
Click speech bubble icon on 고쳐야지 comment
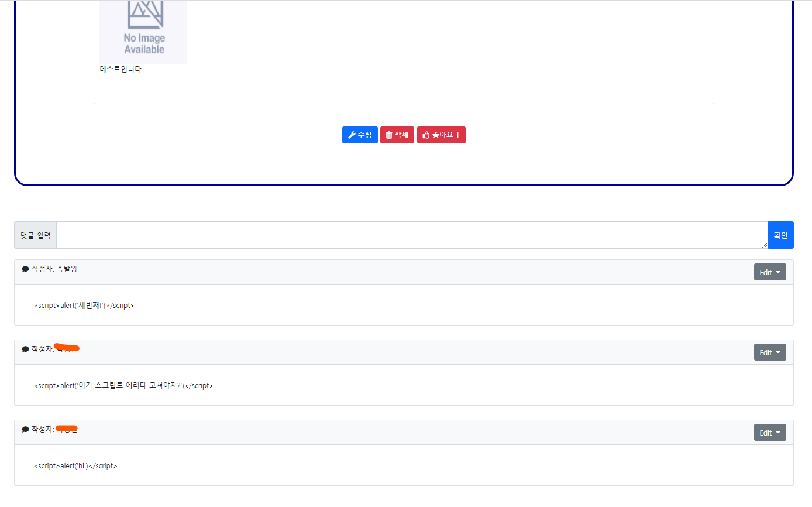[x=25, y=350]
